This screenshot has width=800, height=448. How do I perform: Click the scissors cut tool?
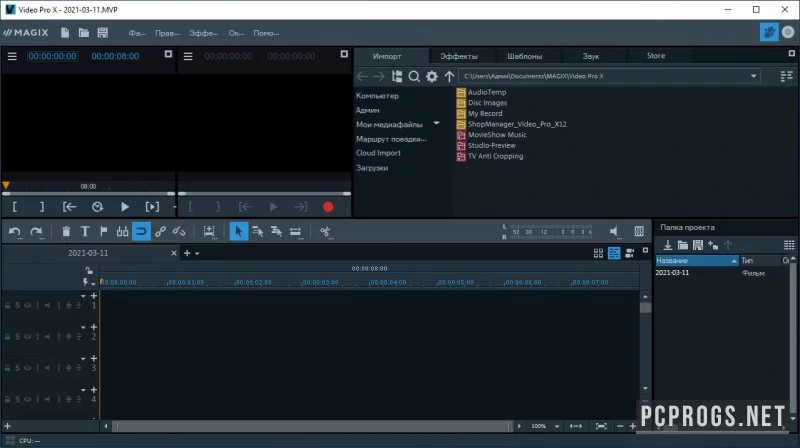point(325,232)
